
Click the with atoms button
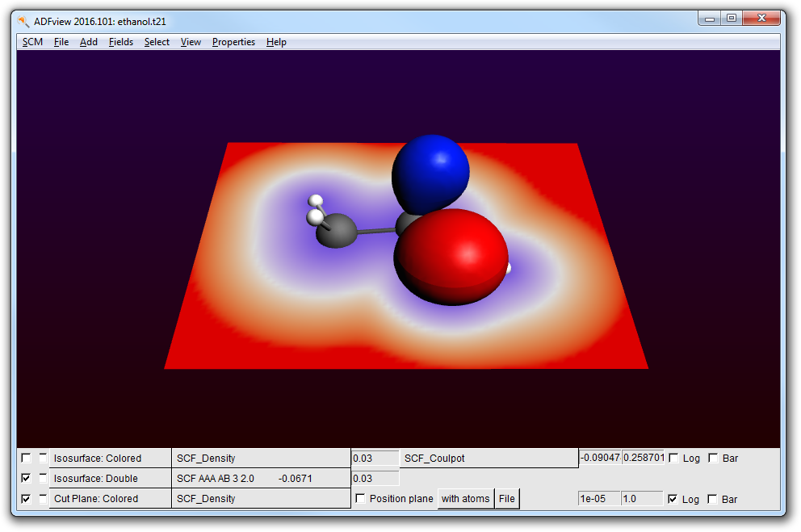pos(465,499)
